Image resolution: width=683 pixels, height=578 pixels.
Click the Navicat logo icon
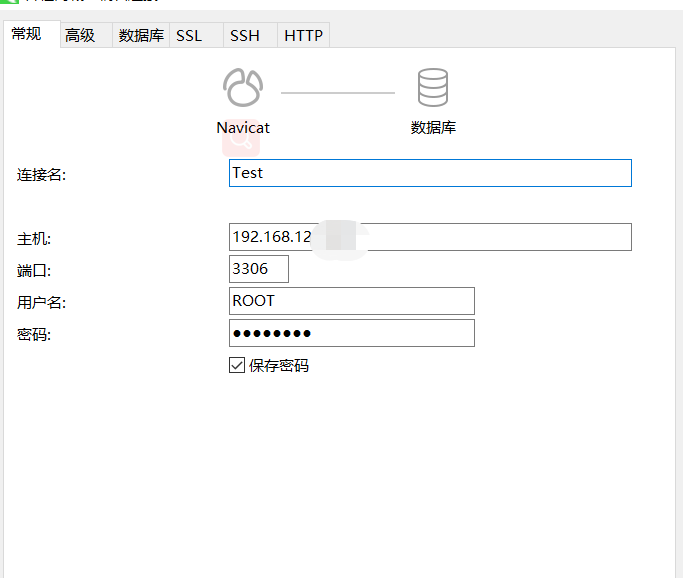[x=243, y=88]
